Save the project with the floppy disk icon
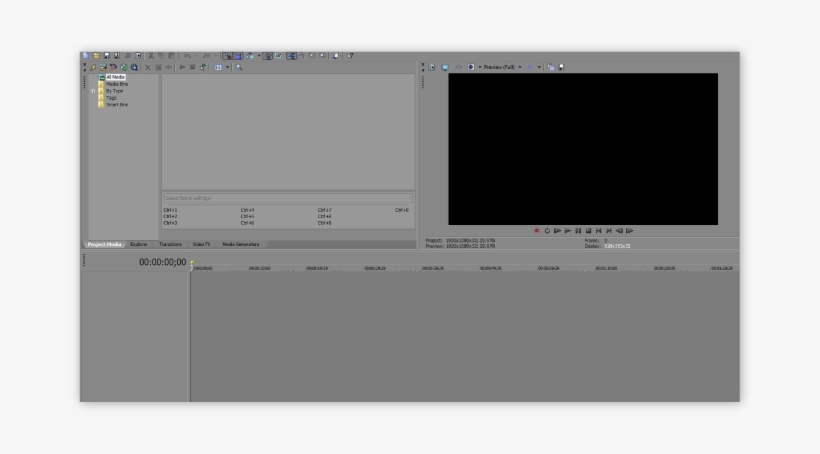The width and height of the screenshot is (820, 454). click(x=107, y=55)
